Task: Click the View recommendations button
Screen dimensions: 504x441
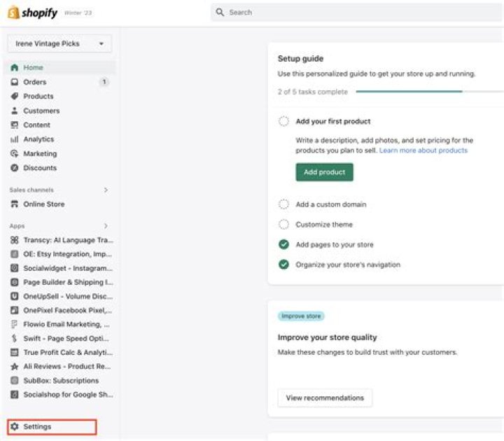Action: (x=325, y=398)
